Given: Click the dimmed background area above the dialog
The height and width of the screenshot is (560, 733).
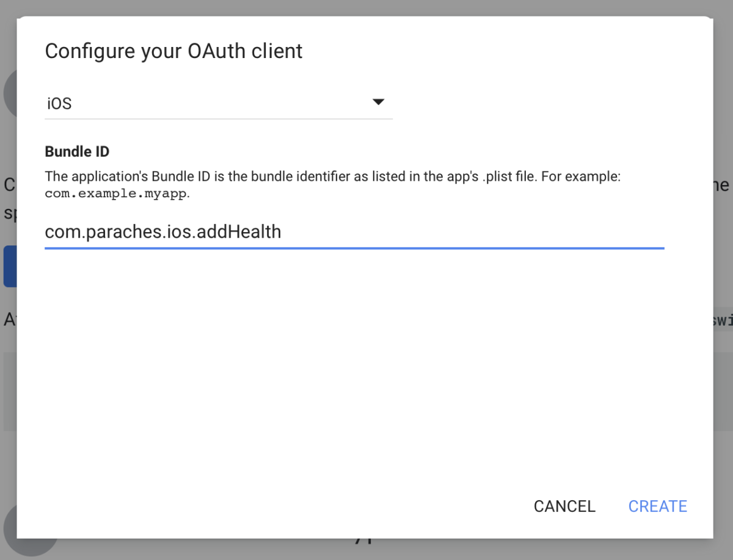Looking at the screenshot, I should [366, 7].
